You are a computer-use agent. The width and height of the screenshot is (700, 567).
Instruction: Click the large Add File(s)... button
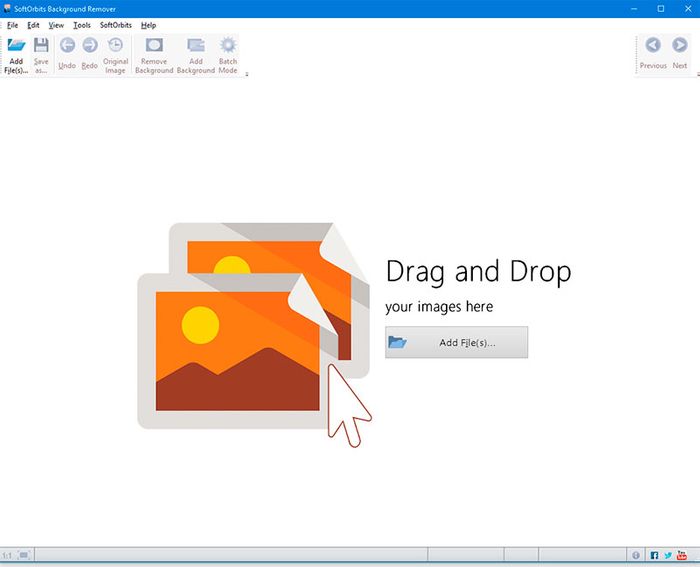click(x=456, y=342)
